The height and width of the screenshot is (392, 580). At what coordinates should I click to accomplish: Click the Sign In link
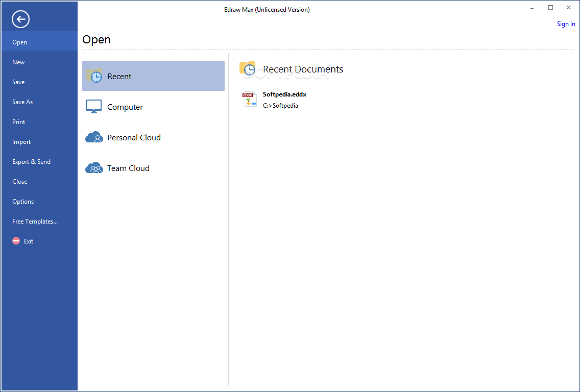[566, 24]
